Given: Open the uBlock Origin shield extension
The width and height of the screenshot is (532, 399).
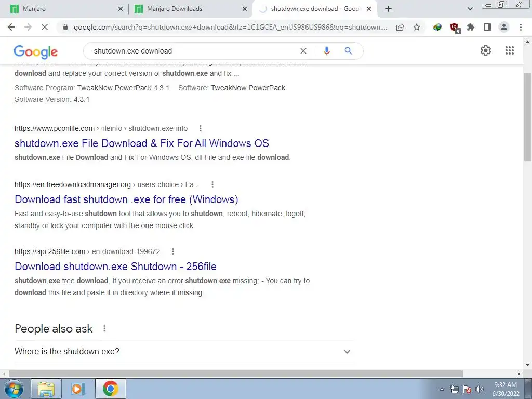Looking at the screenshot, I should (x=454, y=28).
